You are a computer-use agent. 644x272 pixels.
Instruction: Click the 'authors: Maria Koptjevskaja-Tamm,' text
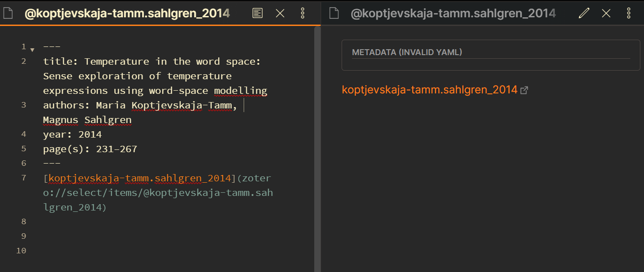pyautogui.click(x=140, y=105)
